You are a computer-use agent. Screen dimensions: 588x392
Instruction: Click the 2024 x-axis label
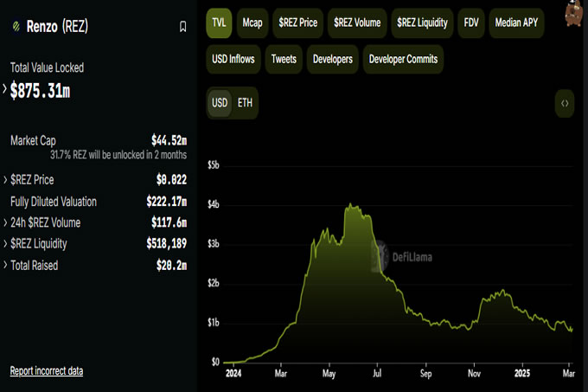tap(233, 374)
